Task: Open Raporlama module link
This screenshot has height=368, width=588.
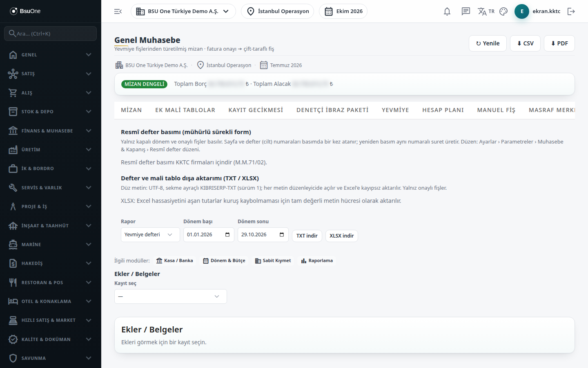Action: 317,260
